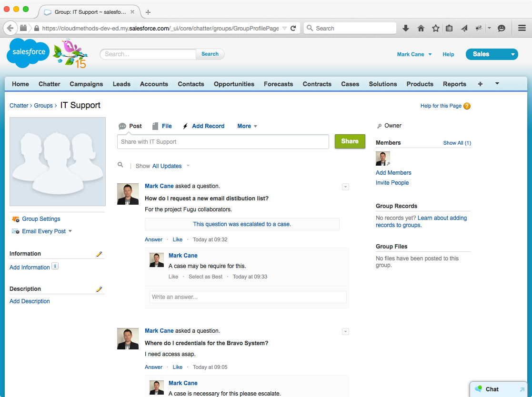Go to browser home page icon
The height and width of the screenshot is (397, 532).
click(x=421, y=28)
